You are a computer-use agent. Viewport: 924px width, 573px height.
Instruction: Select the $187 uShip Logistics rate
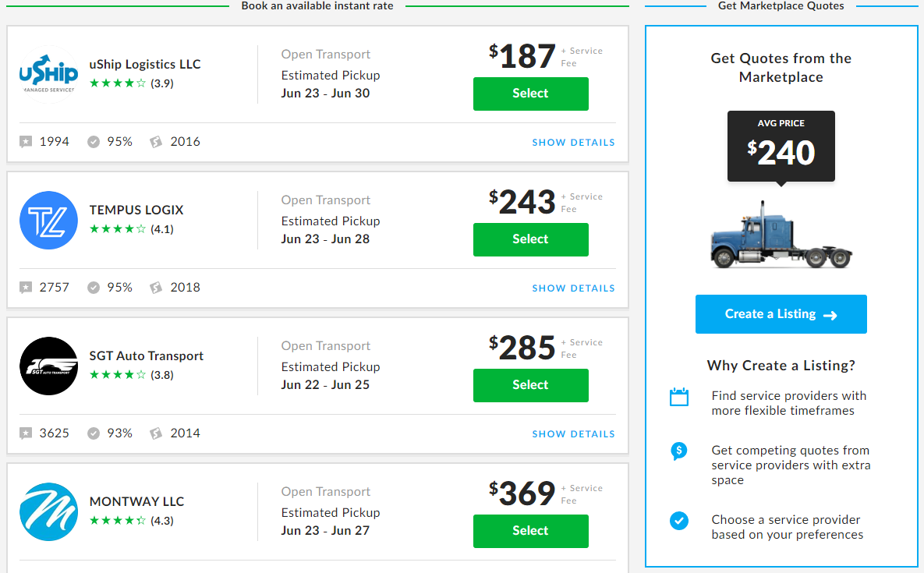(x=530, y=94)
